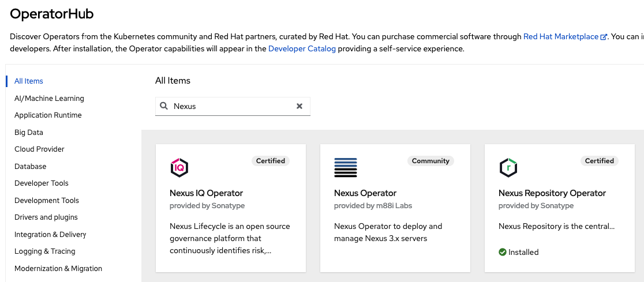This screenshot has width=644, height=282.
Task: Click the magnifying glass search icon
Action: click(x=164, y=106)
